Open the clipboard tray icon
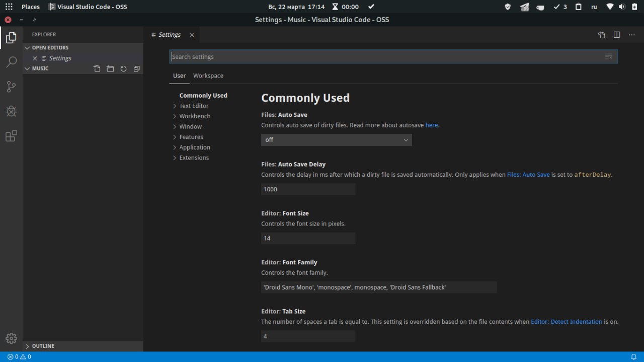 [579, 7]
